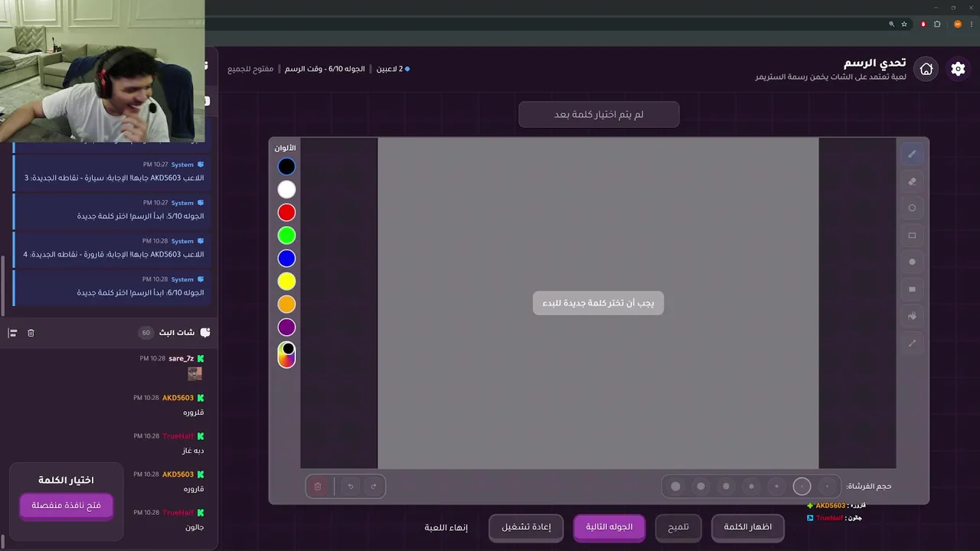The height and width of the screenshot is (551, 980).
Task: Select the paint bucket fill tool
Action: pos(912,316)
